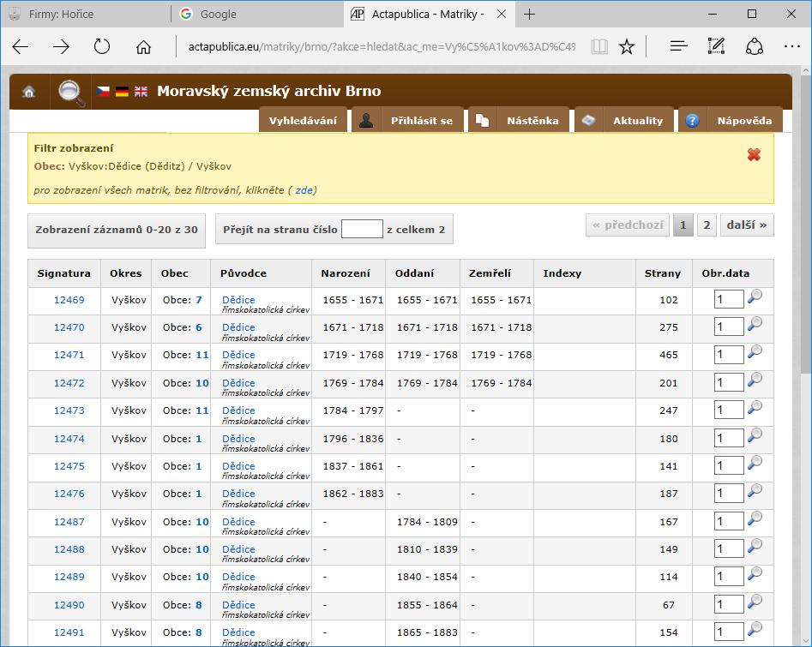The height and width of the screenshot is (647, 812).
Task: Open images via magnifier in row 12470
Action: tap(755, 324)
